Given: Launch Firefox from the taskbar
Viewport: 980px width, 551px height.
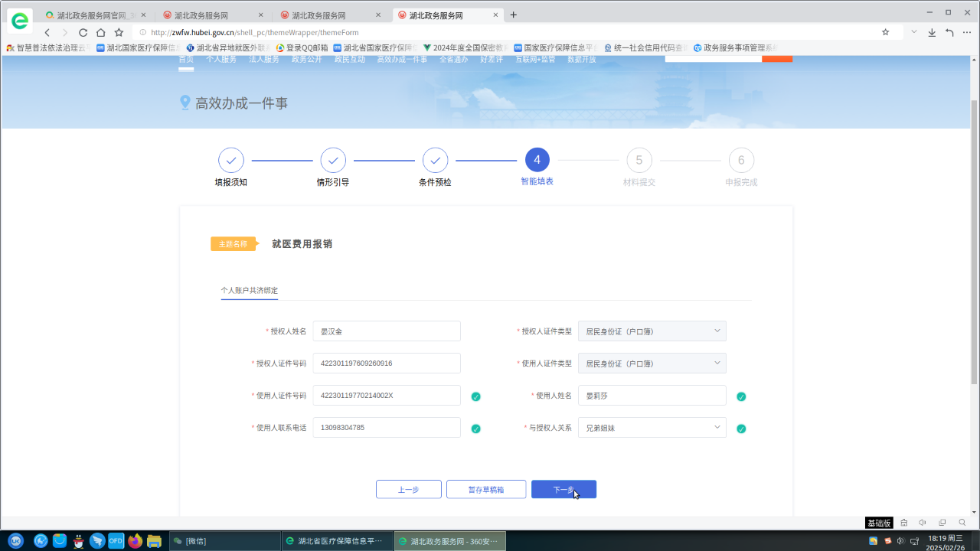Looking at the screenshot, I should (x=136, y=541).
